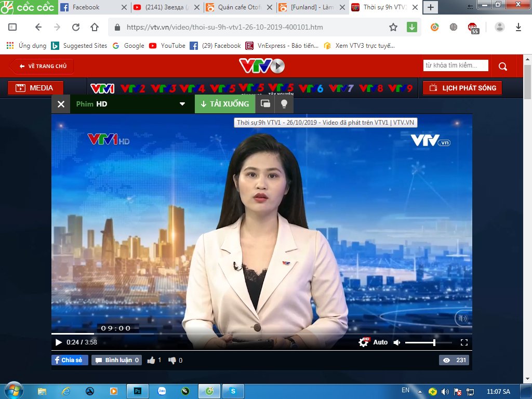The height and width of the screenshot is (399, 532).
Task: Like the video with thumbs up
Action: click(151, 361)
